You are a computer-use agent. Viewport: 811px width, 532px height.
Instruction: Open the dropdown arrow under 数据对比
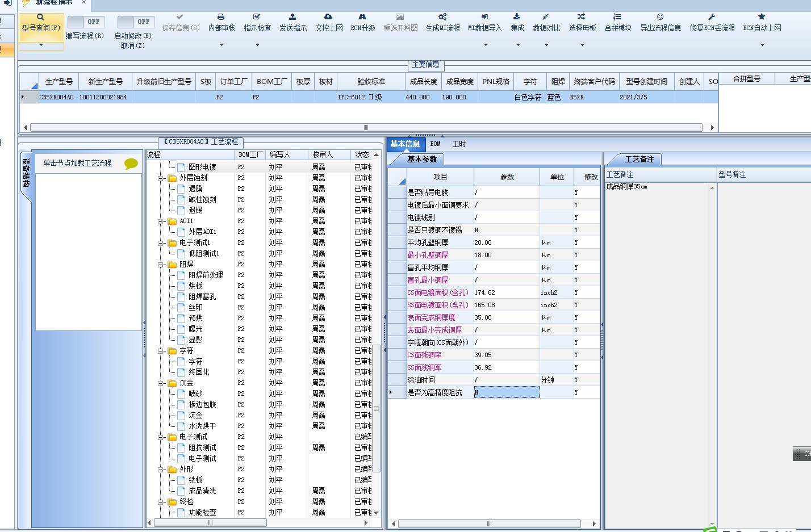pyautogui.click(x=546, y=45)
